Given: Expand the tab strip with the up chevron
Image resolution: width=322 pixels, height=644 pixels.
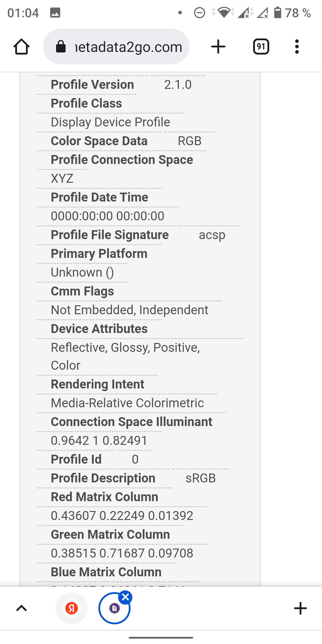Looking at the screenshot, I should 21,608.
